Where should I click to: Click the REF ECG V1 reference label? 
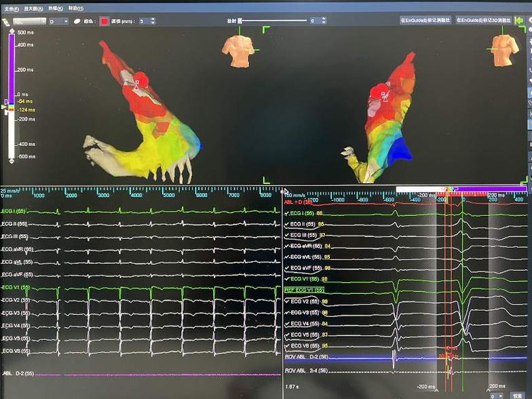coord(304,290)
